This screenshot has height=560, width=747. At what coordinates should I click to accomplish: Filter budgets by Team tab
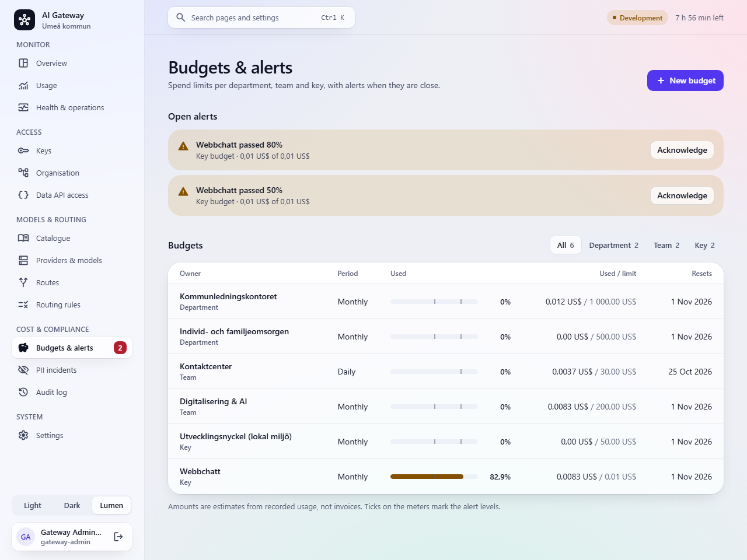[666, 245]
